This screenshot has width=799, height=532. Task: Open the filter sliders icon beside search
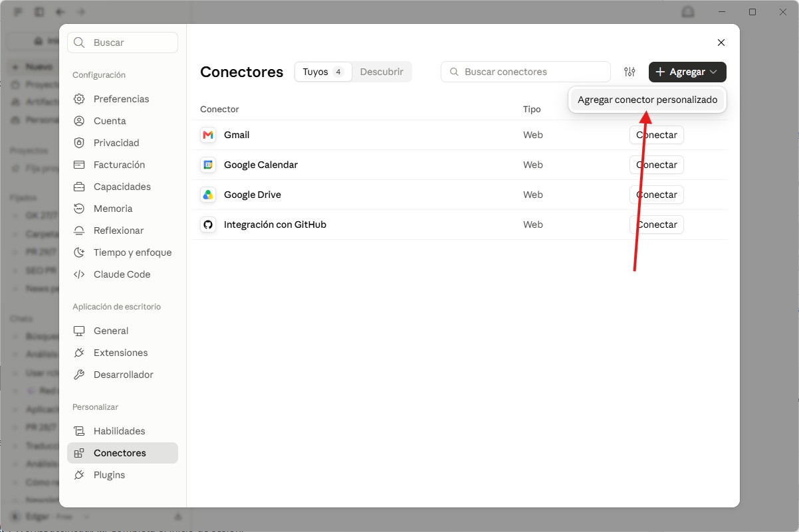coord(629,72)
